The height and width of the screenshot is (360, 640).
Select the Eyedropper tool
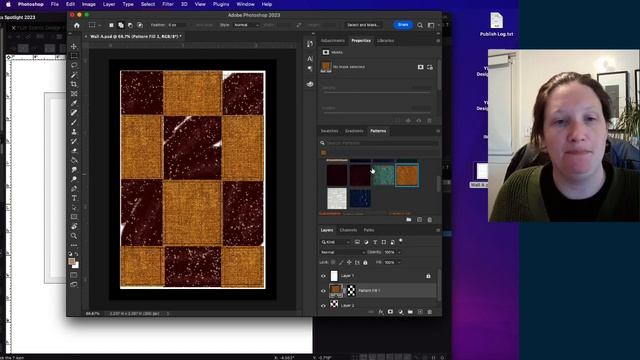pos(74,103)
